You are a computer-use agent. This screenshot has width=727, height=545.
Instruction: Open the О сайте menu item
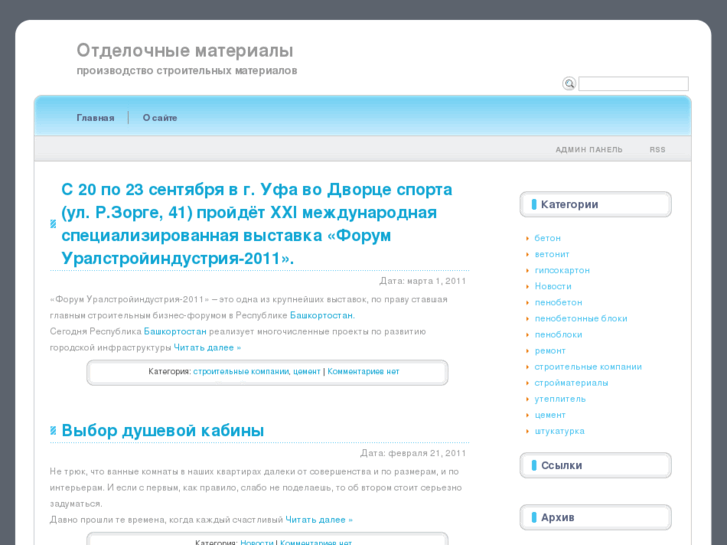[160, 118]
